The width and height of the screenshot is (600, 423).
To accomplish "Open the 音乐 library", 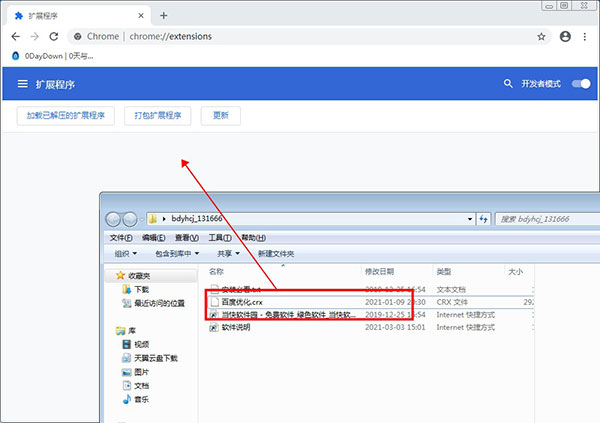I will pos(142,400).
